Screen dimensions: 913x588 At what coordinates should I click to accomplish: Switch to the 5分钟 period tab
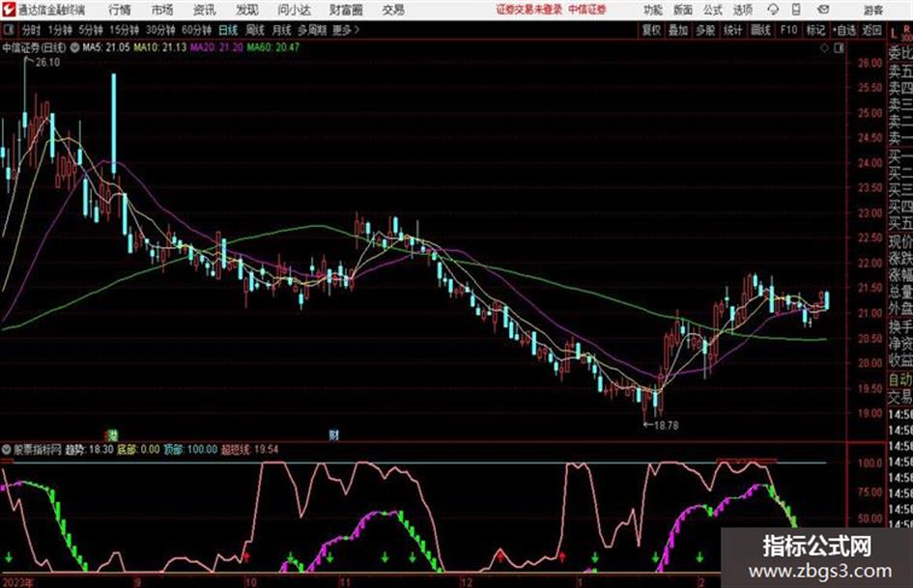click(90, 30)
